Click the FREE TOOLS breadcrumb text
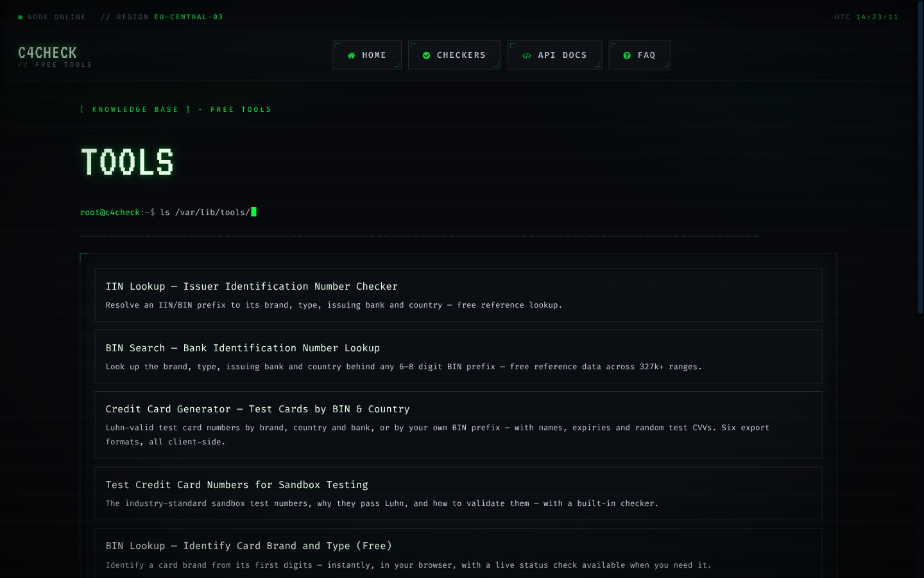Viewport: 924px width, 578px height. (241, 109)
